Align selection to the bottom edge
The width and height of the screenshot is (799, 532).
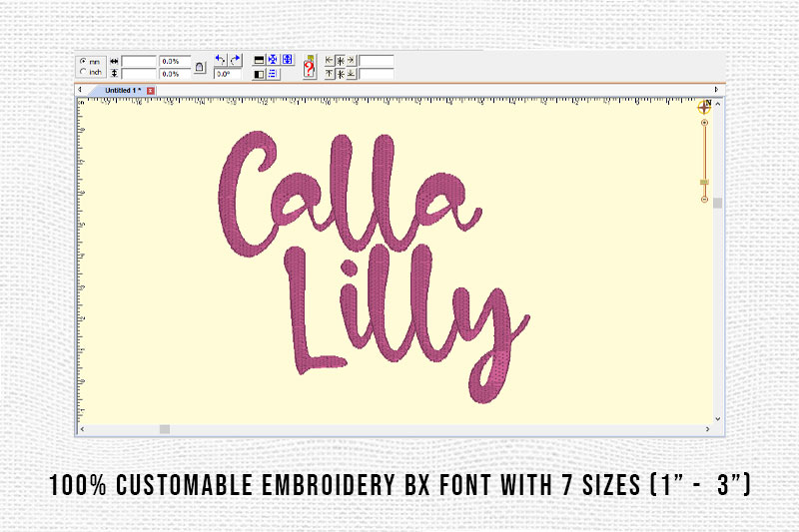pos(352,74)
